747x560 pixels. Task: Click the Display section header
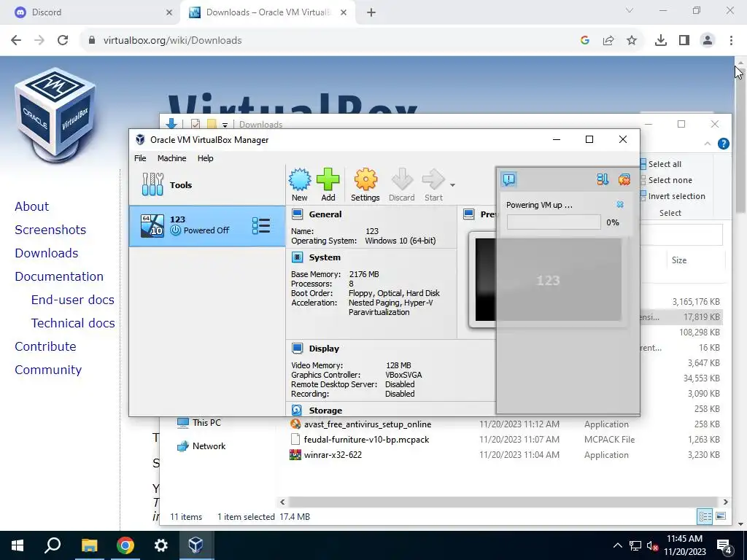pos(324,349)
